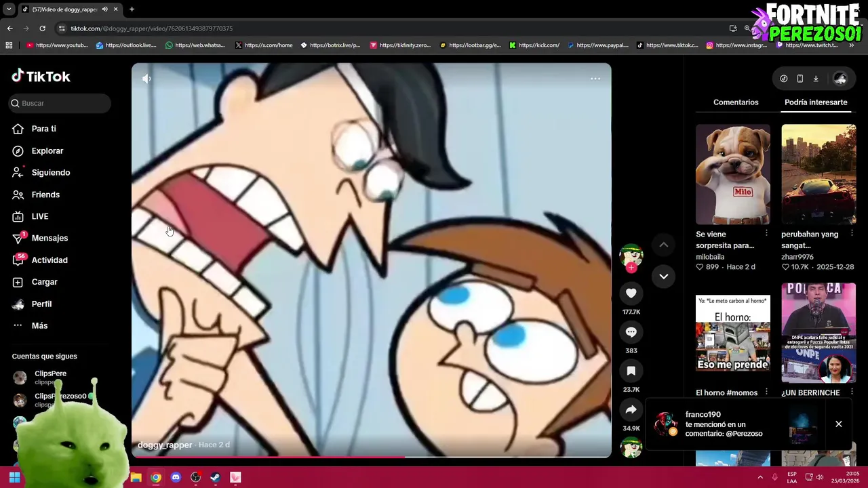Open the 'El horno' meme video thumbnail

click(x=733, y=333)
